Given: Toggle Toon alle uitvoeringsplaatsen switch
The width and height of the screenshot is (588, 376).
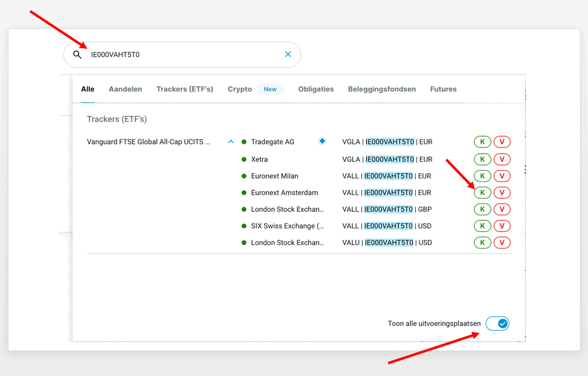Looking at the screenshot, I should (497, 324).
